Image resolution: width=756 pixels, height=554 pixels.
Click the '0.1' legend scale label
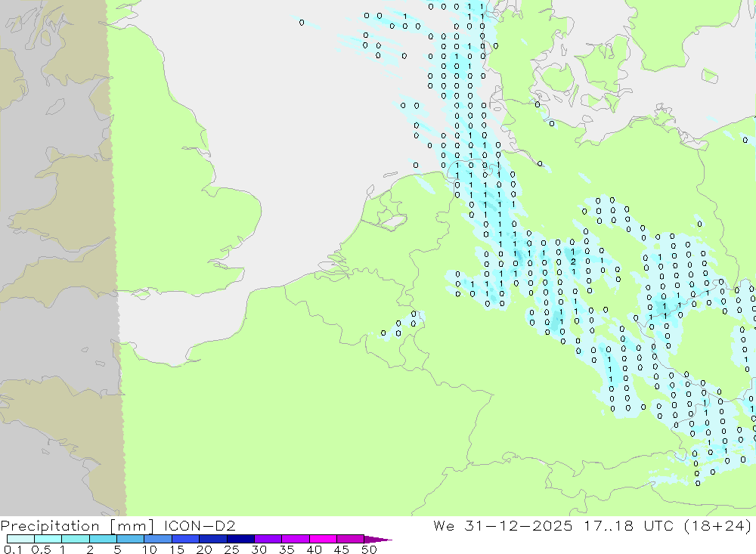point(13,549)
